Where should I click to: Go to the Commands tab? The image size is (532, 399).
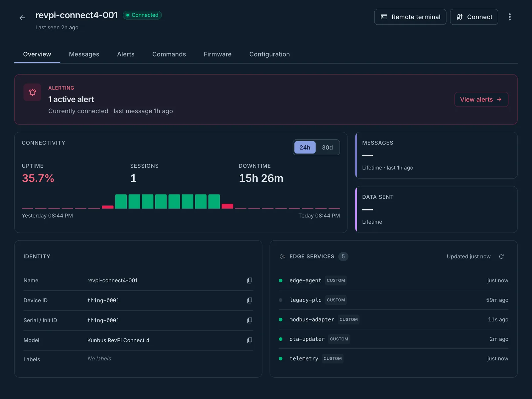[x=169, y=54]
